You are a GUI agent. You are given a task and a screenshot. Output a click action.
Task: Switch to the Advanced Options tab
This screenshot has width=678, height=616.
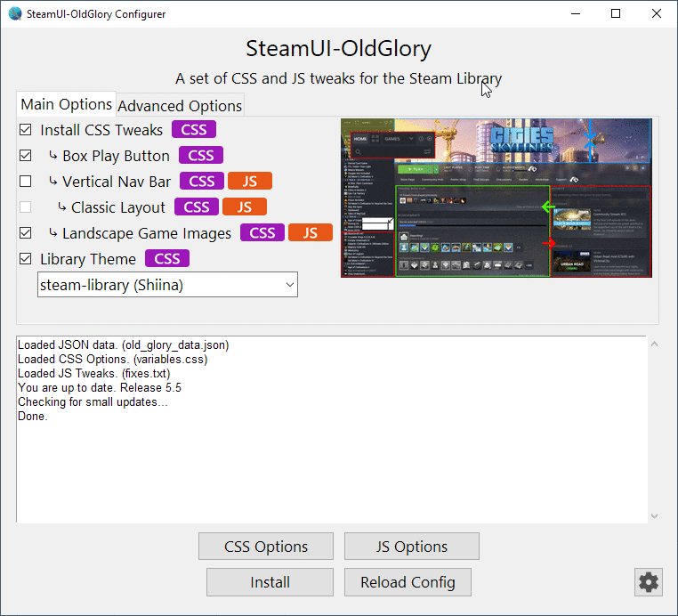pos(180,106)
